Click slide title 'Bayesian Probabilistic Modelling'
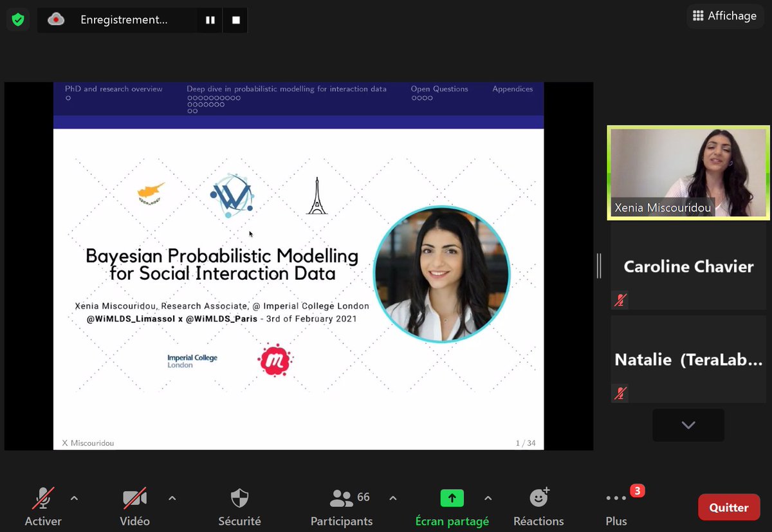The width and height of the screenshot is (772, 532). pyautogui.click(x=222, y=256)
